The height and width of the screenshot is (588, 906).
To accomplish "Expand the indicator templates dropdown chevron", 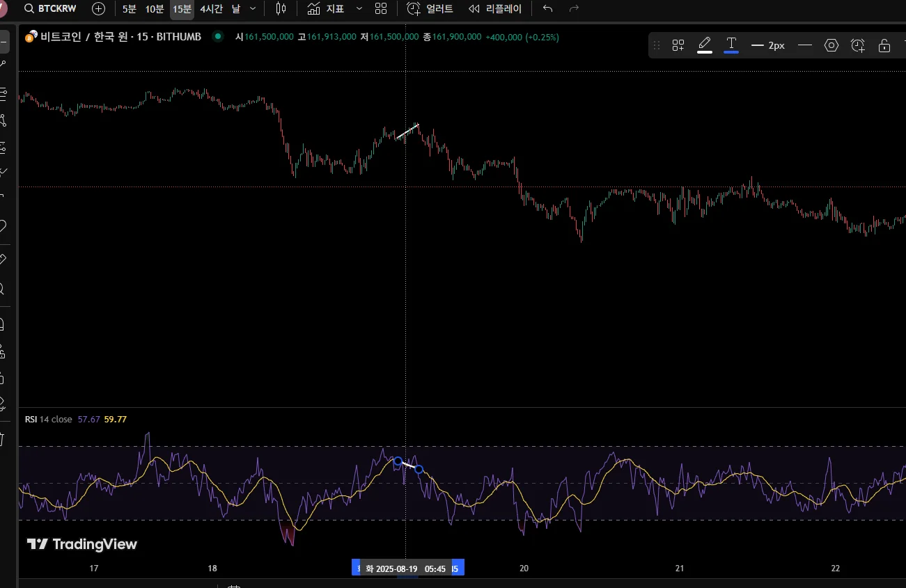I will pos(359,9).
